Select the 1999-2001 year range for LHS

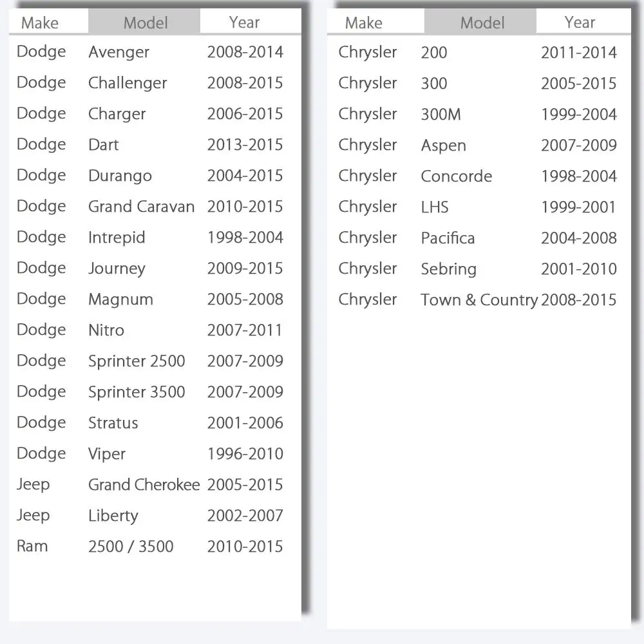pos(578,207)
